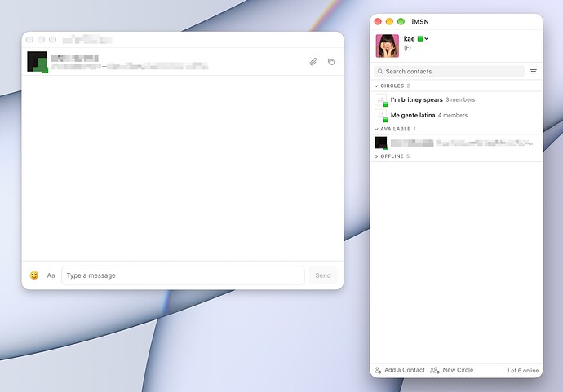Click kae's profile picture in iMSN
The height and width of the screenshot is (392, 563).
pyautogui.click(x=387, y=46)
